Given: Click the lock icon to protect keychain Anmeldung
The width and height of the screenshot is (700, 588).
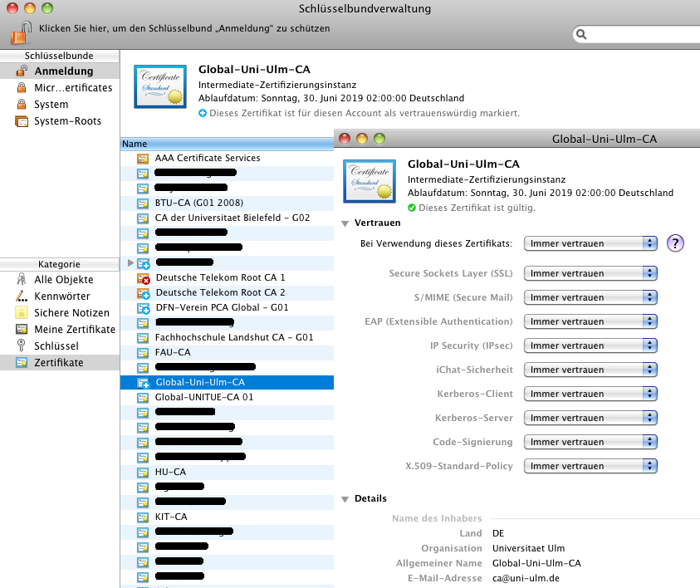Looking at the screenshot, I should point(20,32).
